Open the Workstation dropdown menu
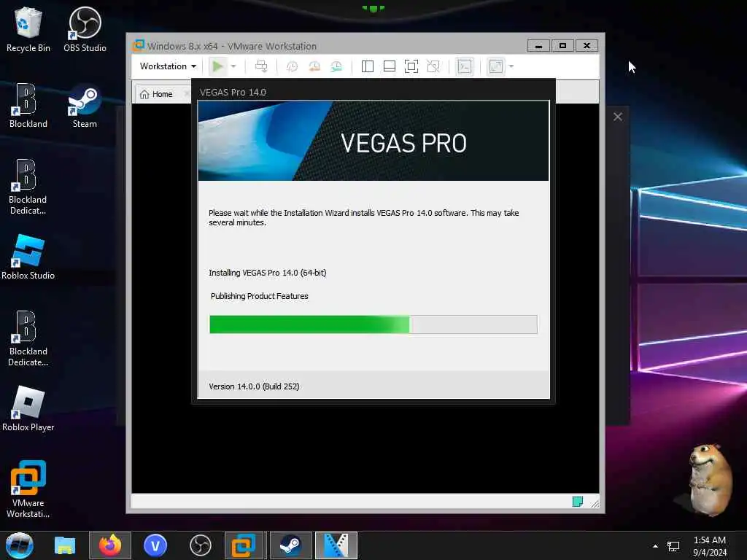The width and height of the screenshot is (747, 560). [168, 66]
